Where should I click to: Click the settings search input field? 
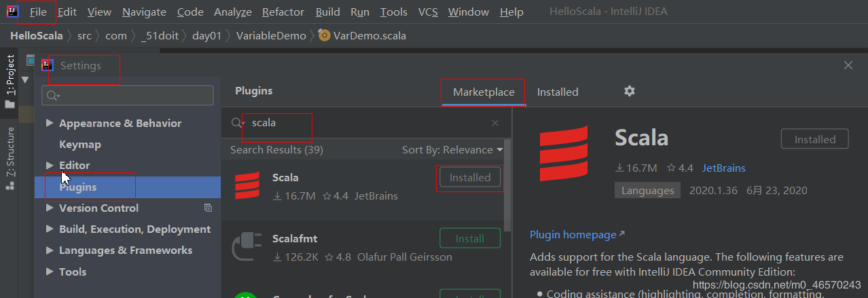pyautogui.click(x=128, y=96)
